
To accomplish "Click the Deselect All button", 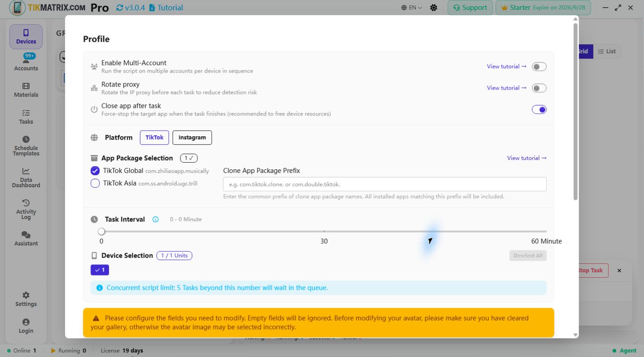I will [x=528, y=256].
